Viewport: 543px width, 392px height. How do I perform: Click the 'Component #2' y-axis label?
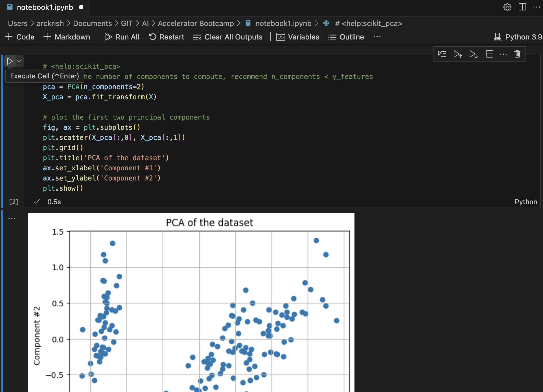tap(37, 336)
